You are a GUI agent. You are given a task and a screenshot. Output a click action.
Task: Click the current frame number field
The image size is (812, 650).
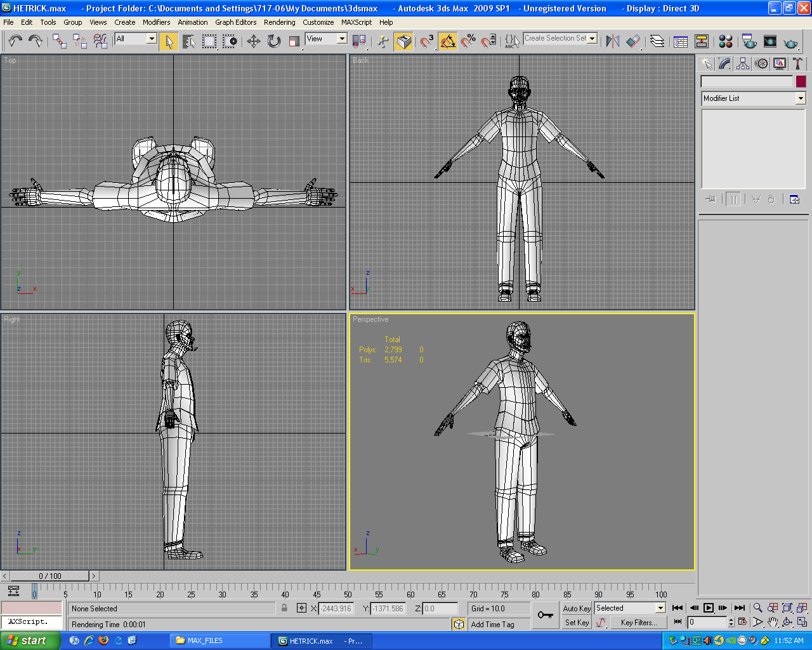[x=707, y=623]
